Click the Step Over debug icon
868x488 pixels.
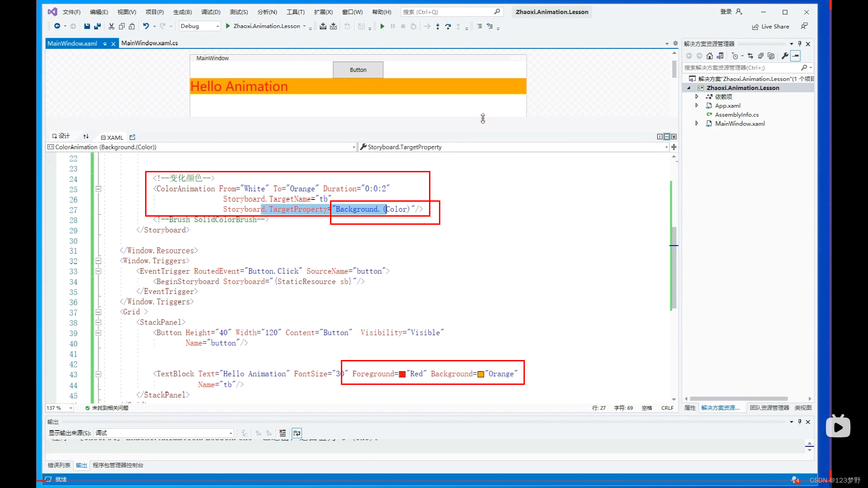point(448,26)
